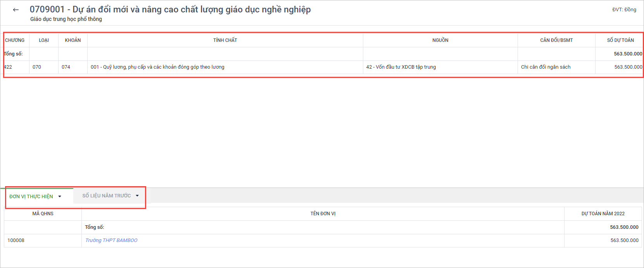Click the DỰ TOÁN NĂM 2022 column header
644x268 pixels.
click(603, 214)
